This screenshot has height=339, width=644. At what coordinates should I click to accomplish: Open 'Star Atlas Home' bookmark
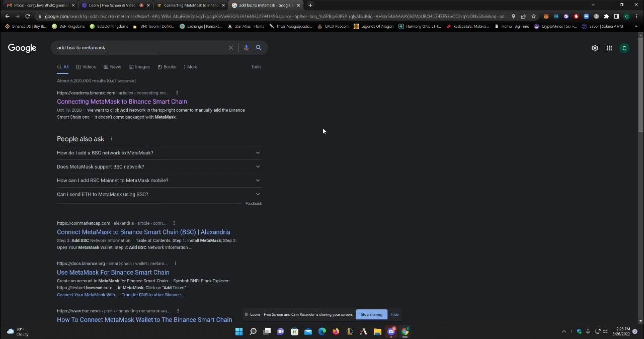click(246, 26)
